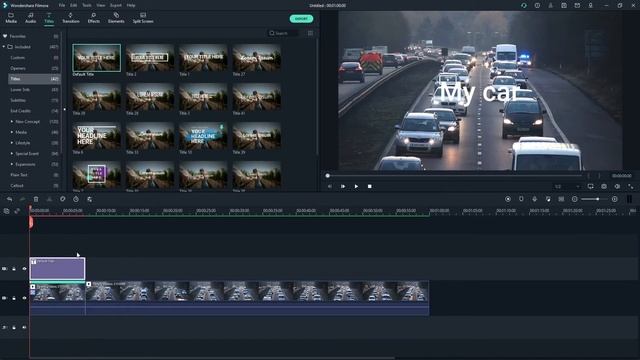640x360 pixels.
Task: Select the Title 2 thumbnail
Action: pyautogui.click(x=150, y=58)
